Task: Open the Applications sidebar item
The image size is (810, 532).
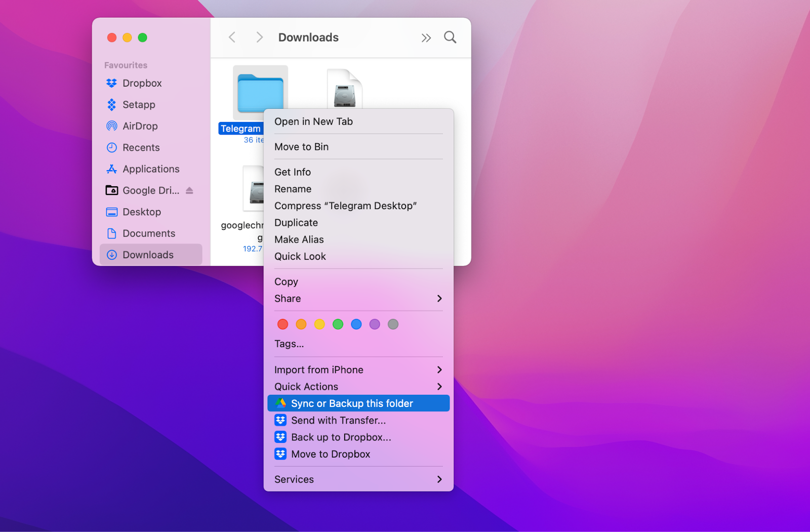Action: coord(150,169)
